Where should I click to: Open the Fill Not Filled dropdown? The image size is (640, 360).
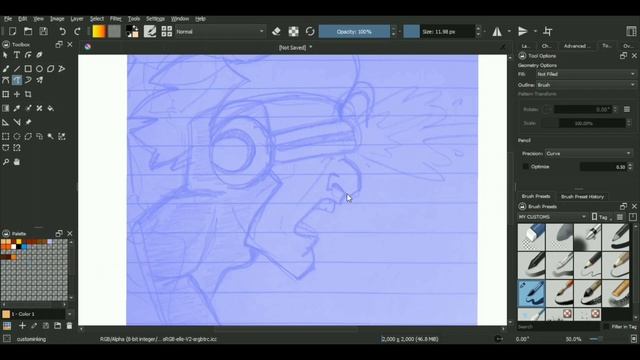coord(586,74)
